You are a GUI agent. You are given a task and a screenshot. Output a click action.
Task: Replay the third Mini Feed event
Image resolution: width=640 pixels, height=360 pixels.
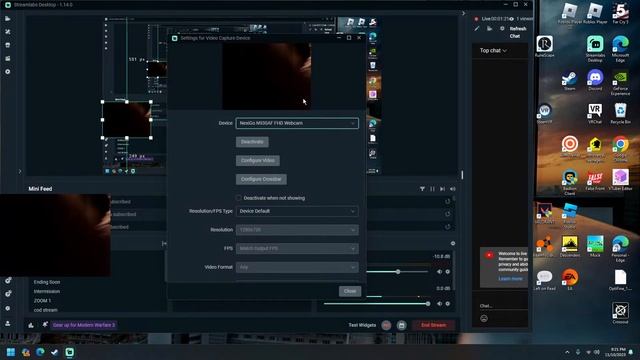click(448, 227)
